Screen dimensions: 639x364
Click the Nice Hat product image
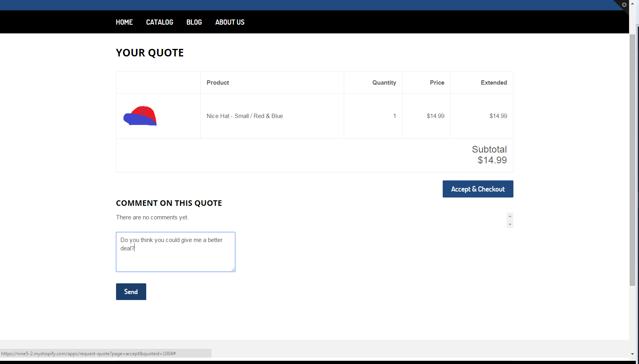(x=140, y=116)
